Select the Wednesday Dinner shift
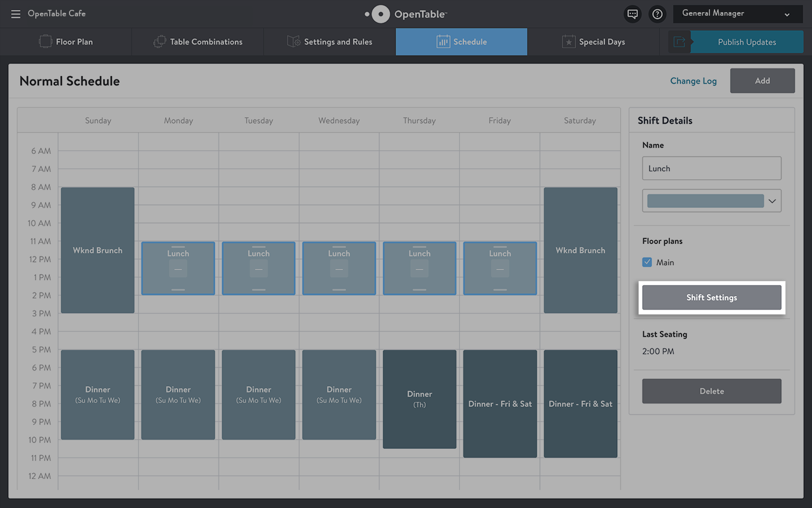The width and height of the screenshot is (812, 508). [x=339, y=395]
